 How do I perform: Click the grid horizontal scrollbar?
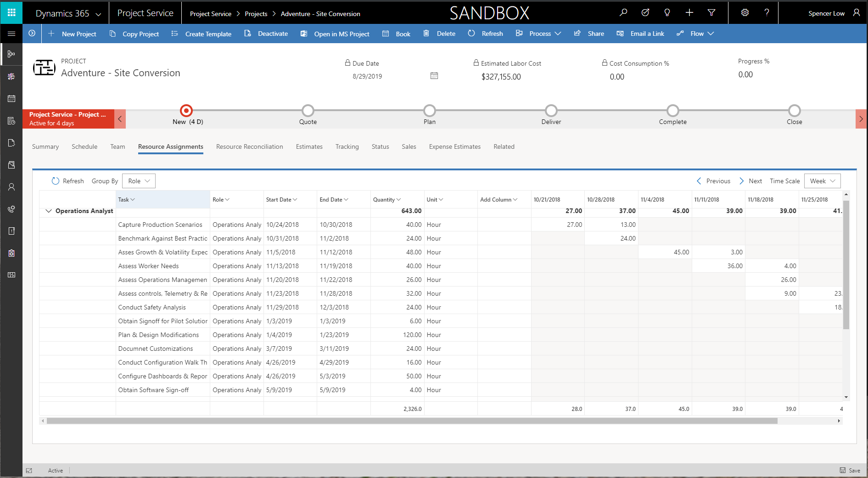(412, 421)
